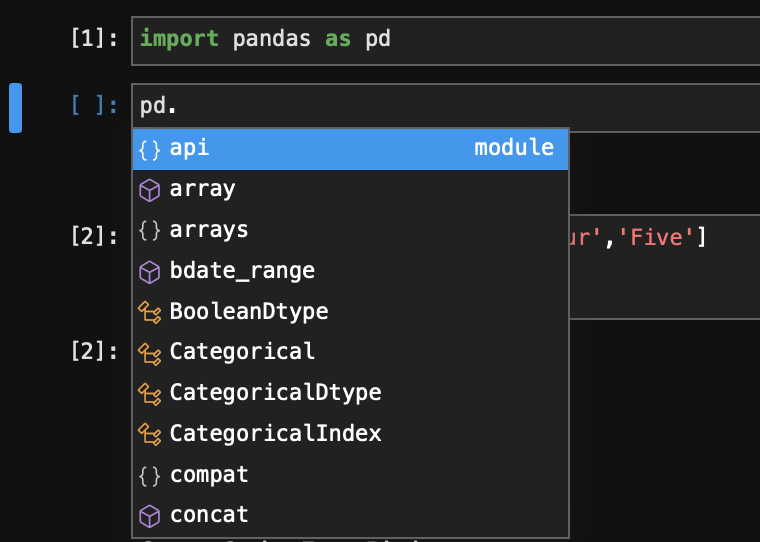Select concat in the completer list
This screenshot has height=542, width=760.
click(209, 516)
